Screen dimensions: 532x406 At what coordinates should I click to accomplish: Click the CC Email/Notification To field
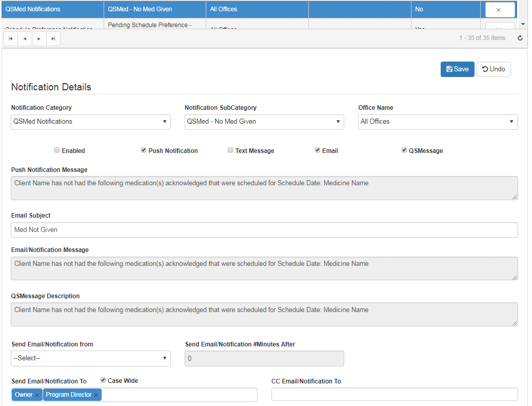(395, 394)
